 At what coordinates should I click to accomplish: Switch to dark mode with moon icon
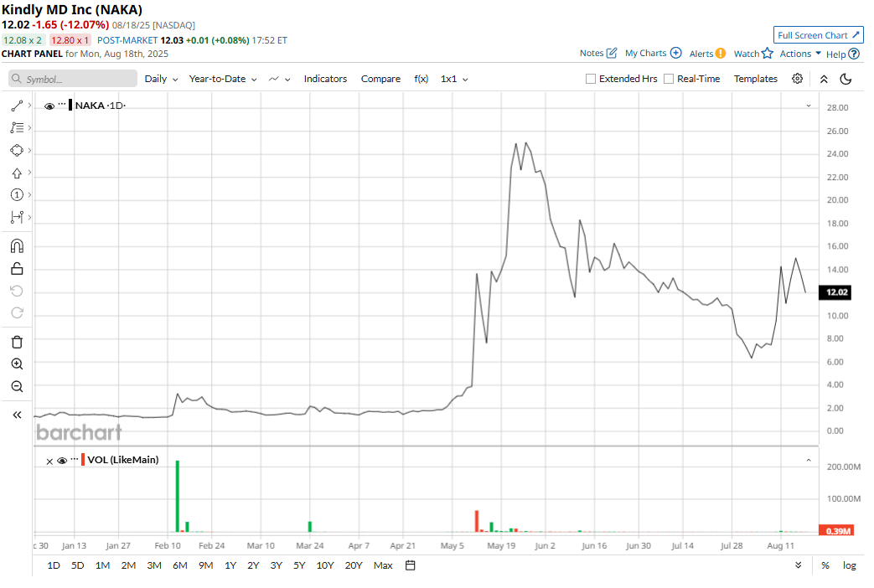coord(846,79)
